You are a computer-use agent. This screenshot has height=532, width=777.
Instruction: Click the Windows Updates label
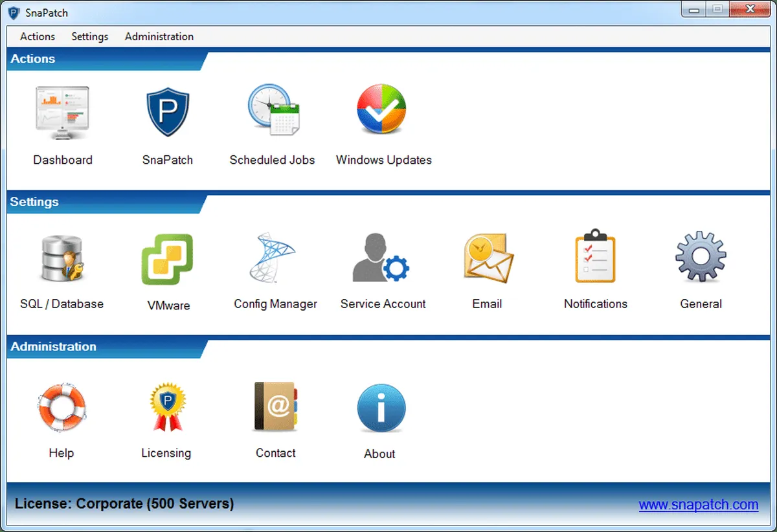(384, 160)
